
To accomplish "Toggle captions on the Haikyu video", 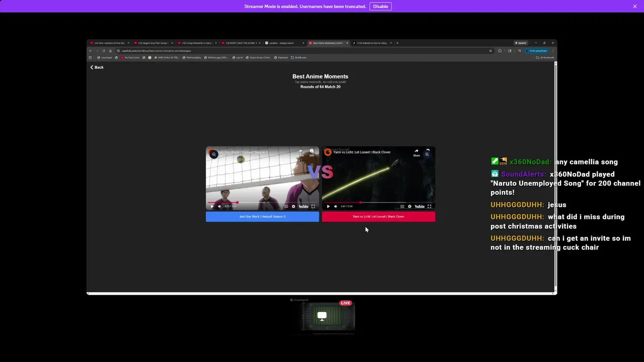I will click(x=286, y=206).
